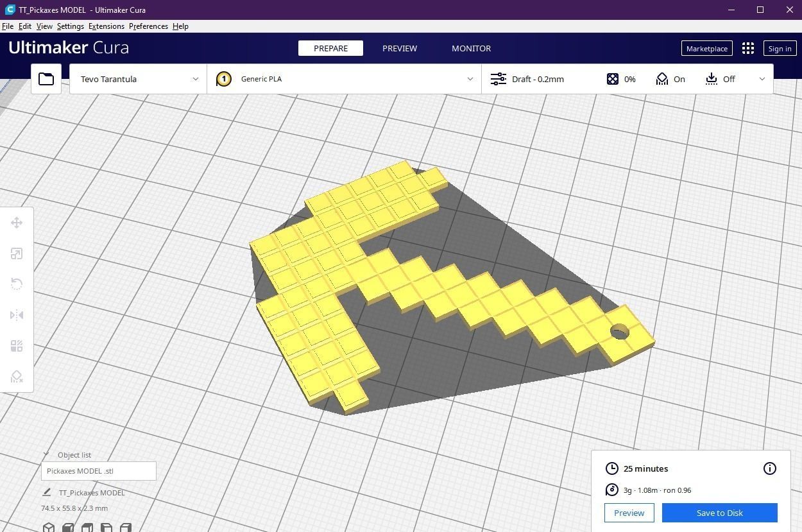Open the Settings menu
Image resolution: width=802 pixels, height=532 pixels.
[71, 26]
